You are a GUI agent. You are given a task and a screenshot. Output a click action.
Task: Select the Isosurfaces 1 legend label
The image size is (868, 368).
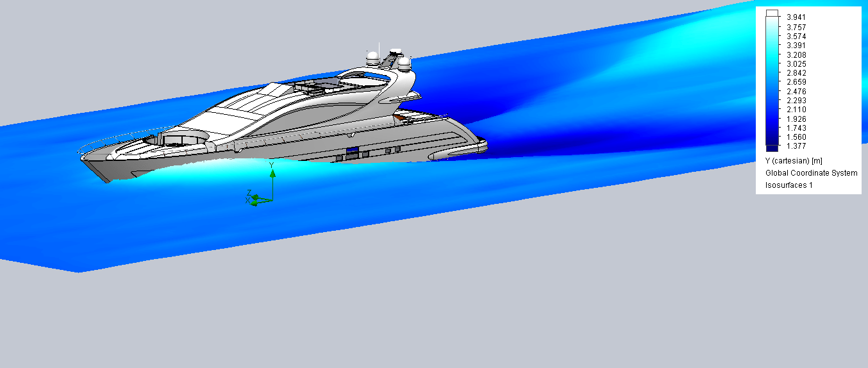coord(789,185)
